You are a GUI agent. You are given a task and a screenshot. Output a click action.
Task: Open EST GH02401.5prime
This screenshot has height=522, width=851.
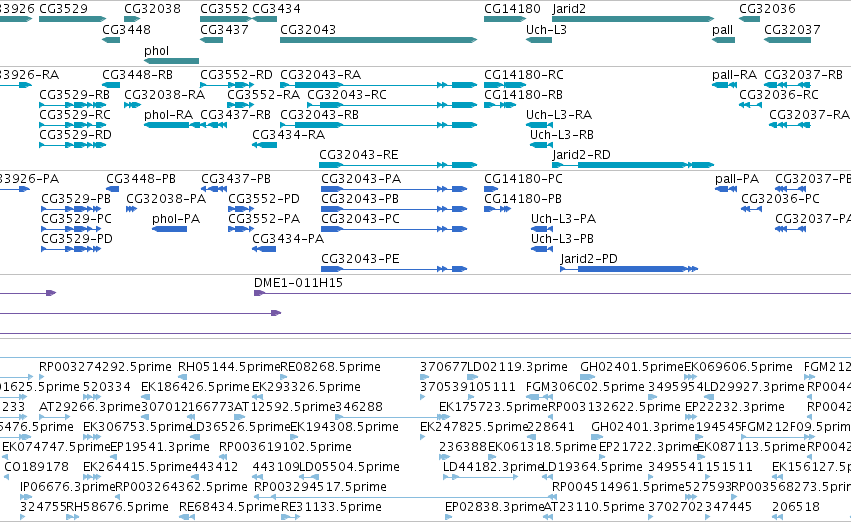[x=632, y=367]
